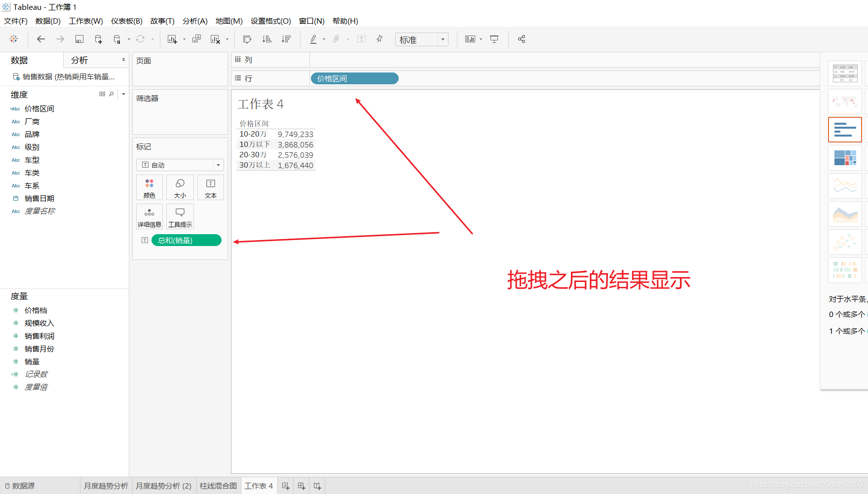
Task: Select the 销售数据 data source
Action: pos(64,77)
